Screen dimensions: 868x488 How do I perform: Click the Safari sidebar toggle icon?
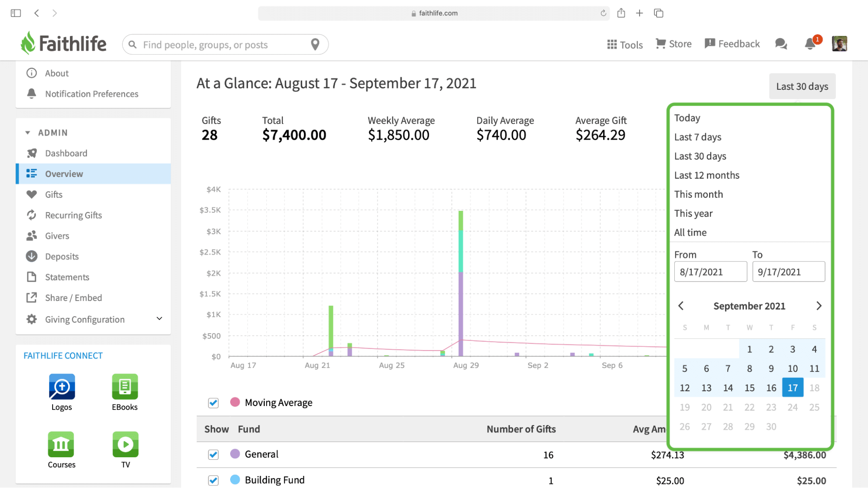click(x=16, y=13)
